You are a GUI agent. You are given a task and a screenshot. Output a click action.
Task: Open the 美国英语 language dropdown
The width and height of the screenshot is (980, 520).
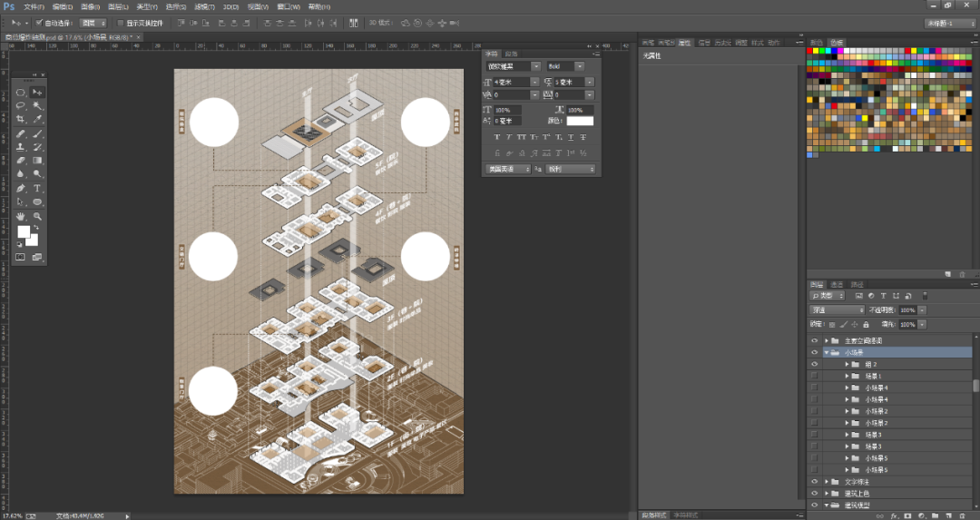point(508,170)
